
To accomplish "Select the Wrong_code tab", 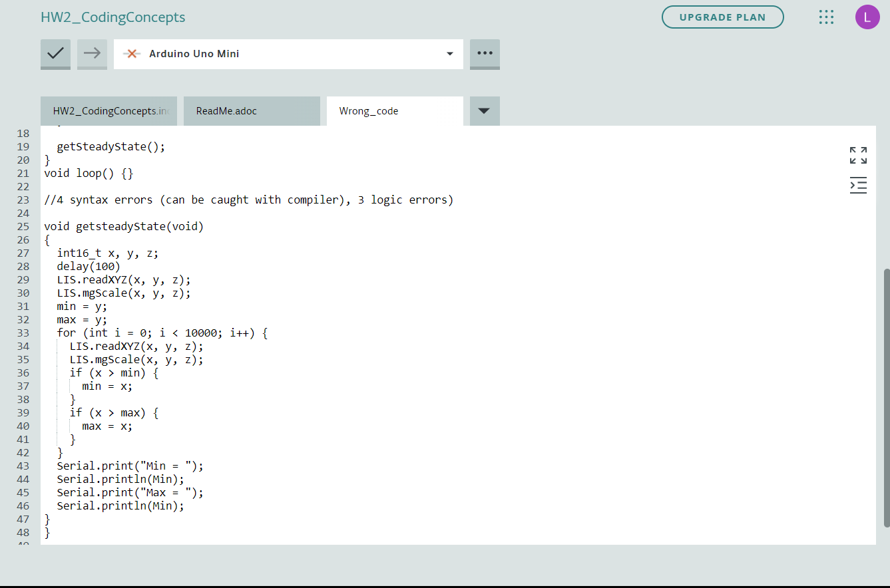I will 368,110.
